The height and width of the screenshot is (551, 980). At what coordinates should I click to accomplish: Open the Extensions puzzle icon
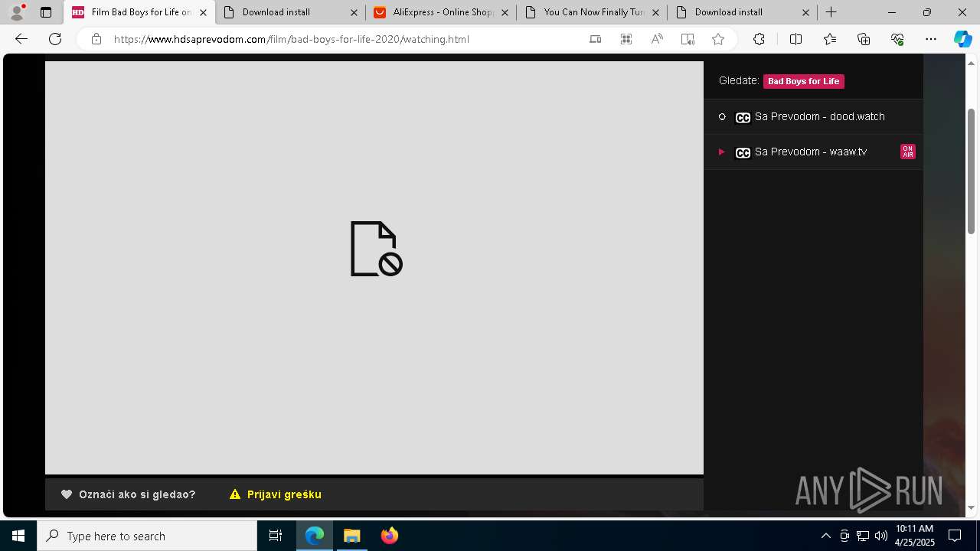759,39
